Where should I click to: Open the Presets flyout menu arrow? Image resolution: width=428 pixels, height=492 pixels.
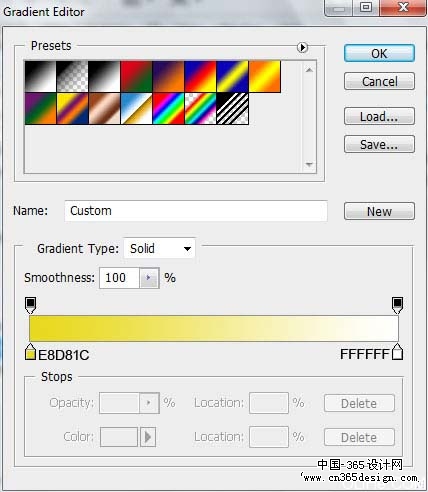click(x=302, y=48)
